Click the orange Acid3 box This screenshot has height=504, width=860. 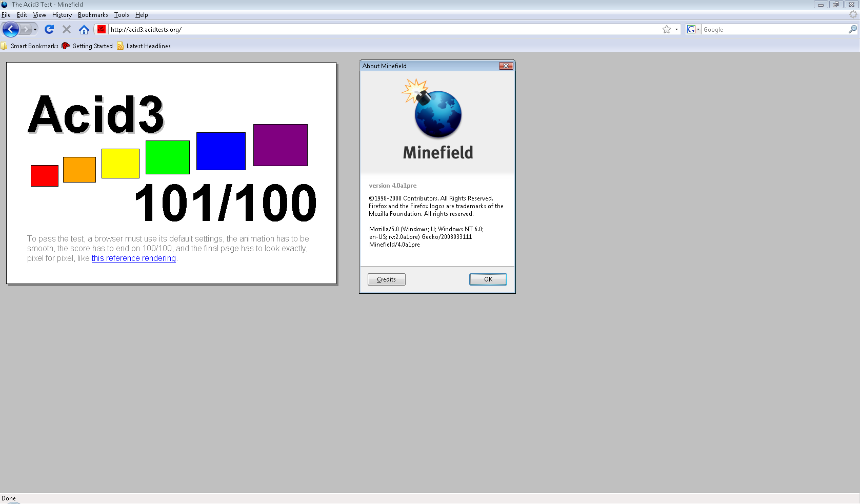click(79, 170)
